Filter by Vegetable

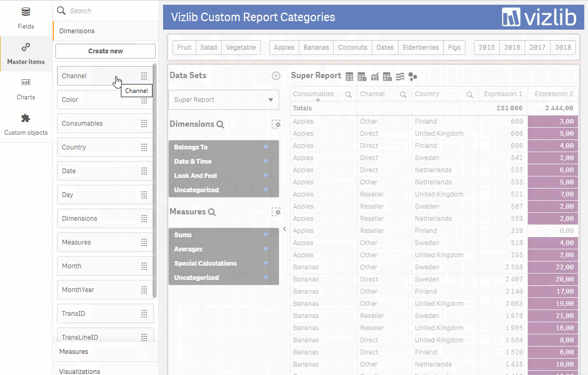point(241,48)
